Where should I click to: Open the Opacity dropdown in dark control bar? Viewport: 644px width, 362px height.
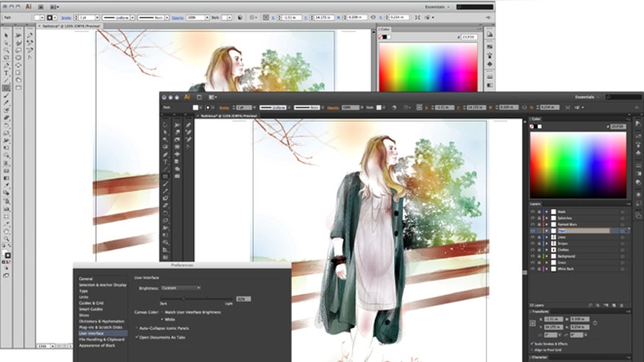362,107
